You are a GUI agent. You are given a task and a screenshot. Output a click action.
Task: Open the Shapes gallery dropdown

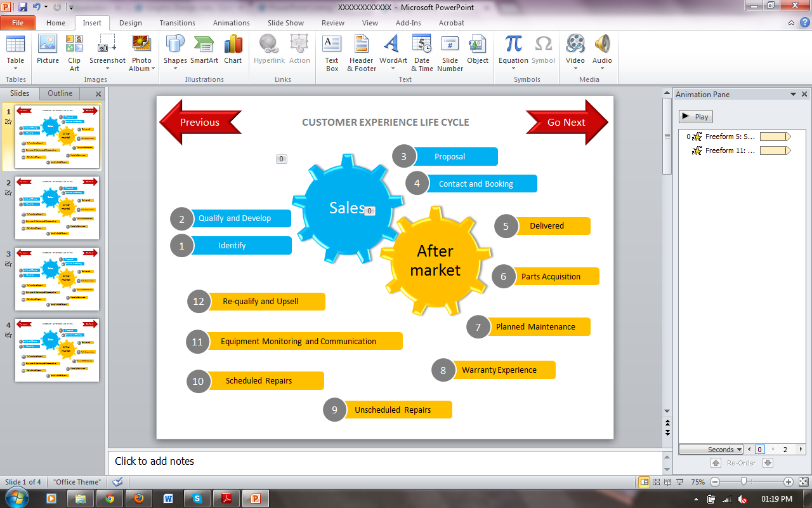click(x=175, y=53)
